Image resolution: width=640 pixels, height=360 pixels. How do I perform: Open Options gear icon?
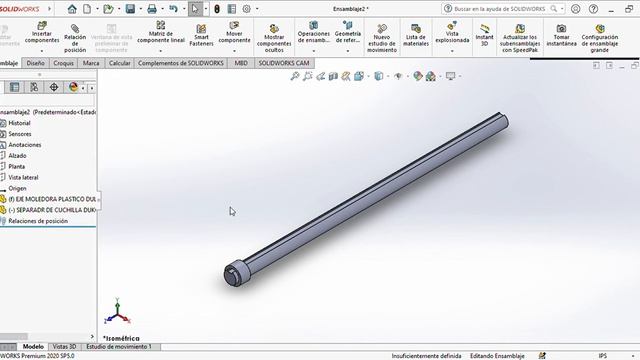[247, 9]
